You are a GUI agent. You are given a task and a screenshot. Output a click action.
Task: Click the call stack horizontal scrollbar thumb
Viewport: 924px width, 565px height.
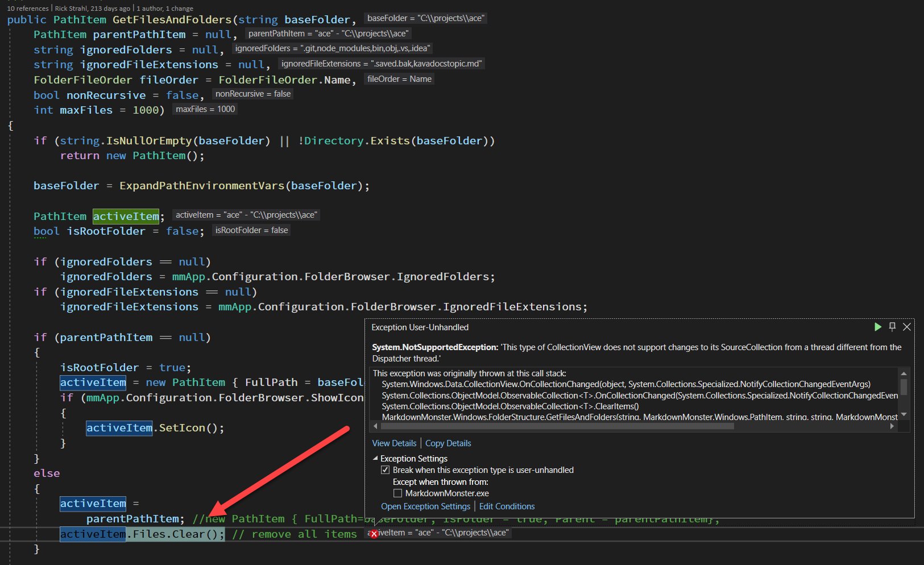[x=557, y=426]
